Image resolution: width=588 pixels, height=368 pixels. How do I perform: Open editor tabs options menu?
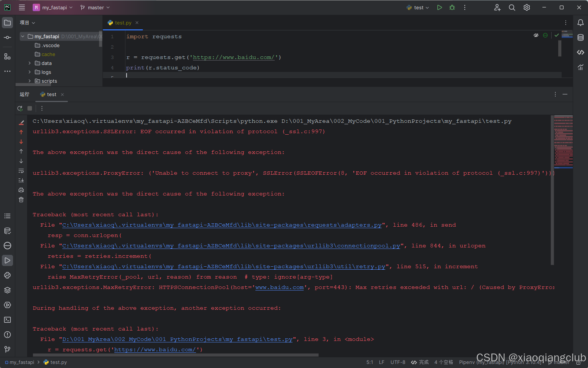pyautogui.click(x=565, y=23)
